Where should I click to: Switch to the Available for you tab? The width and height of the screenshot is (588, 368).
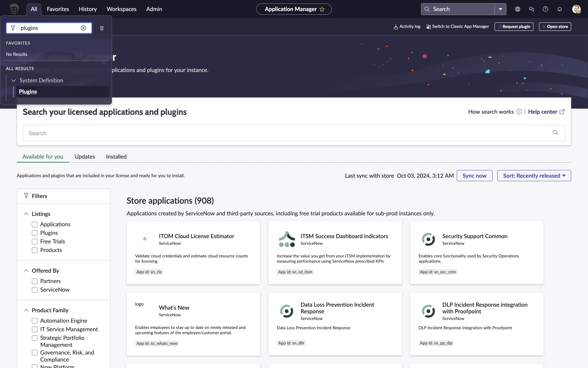(x=43, y=156)
